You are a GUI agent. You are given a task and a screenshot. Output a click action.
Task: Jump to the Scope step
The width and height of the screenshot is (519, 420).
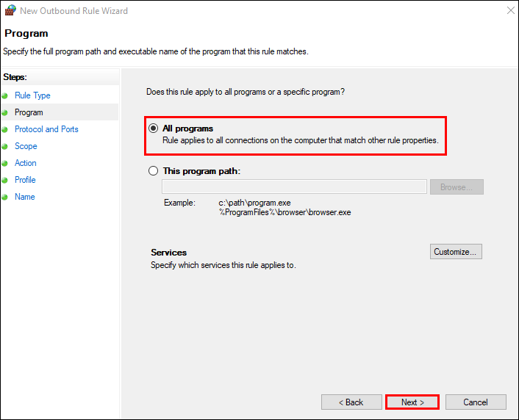tap(26, 146)
